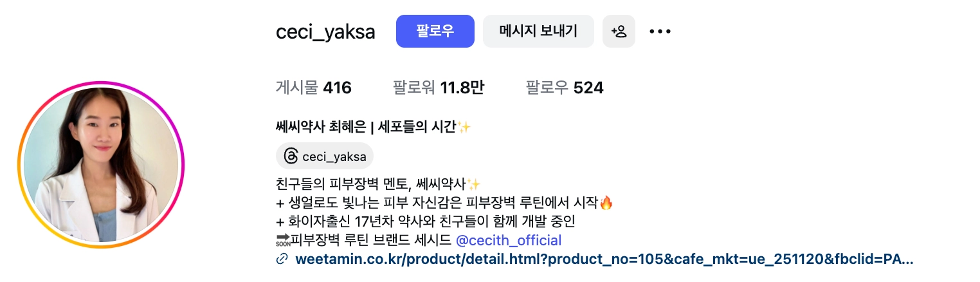This screenshot has height=282, width=980.
Task: Open the three-dot more options menu
Action: (660, 31)
